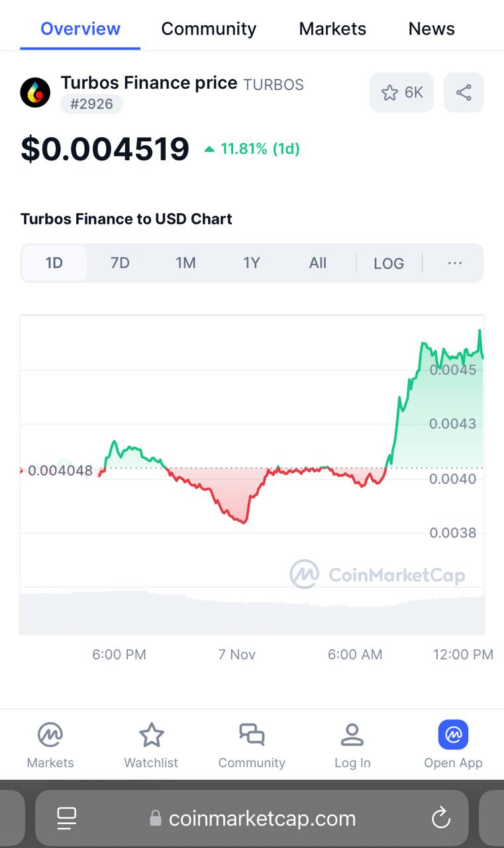This screenshot has width=504, height=848.
Task: Tap the Turbos Finance coin logo
Action: tap(35, 93)
